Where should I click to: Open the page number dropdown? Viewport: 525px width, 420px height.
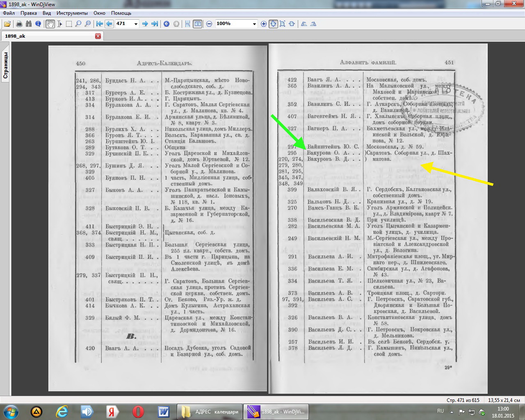pos(136,24)
